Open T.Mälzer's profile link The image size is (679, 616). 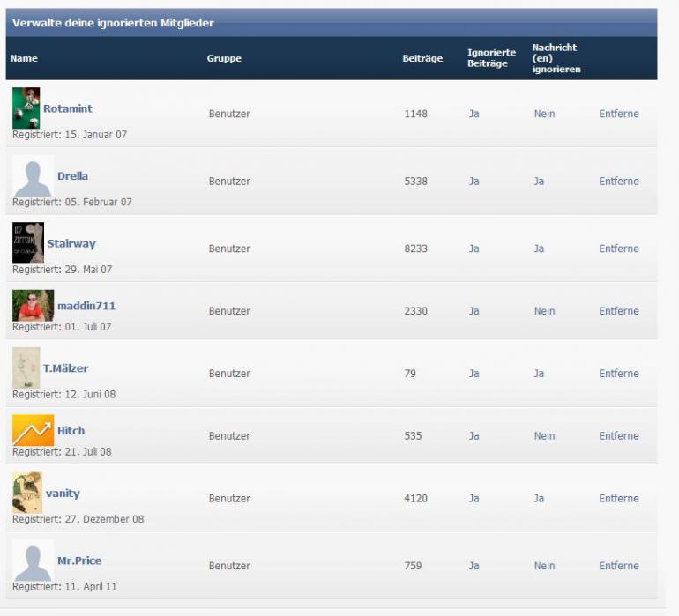pyautogui.click(x=65, y=368)
